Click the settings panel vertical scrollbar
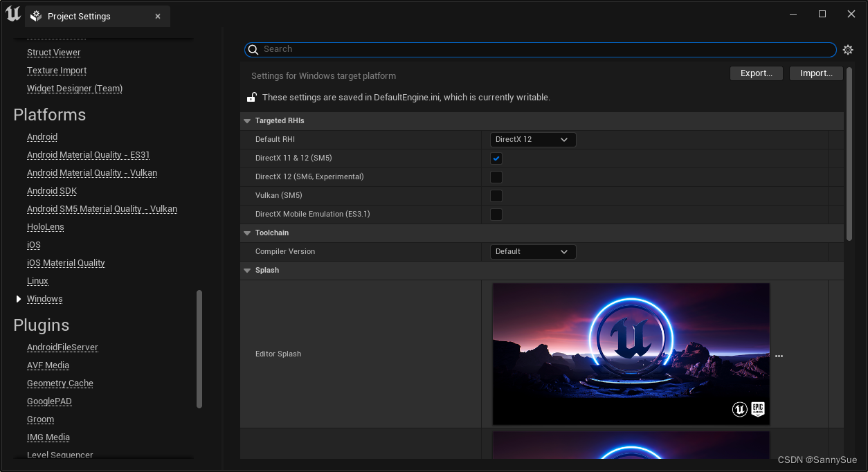Screen dimensions: 868x472 pos(849,154)
